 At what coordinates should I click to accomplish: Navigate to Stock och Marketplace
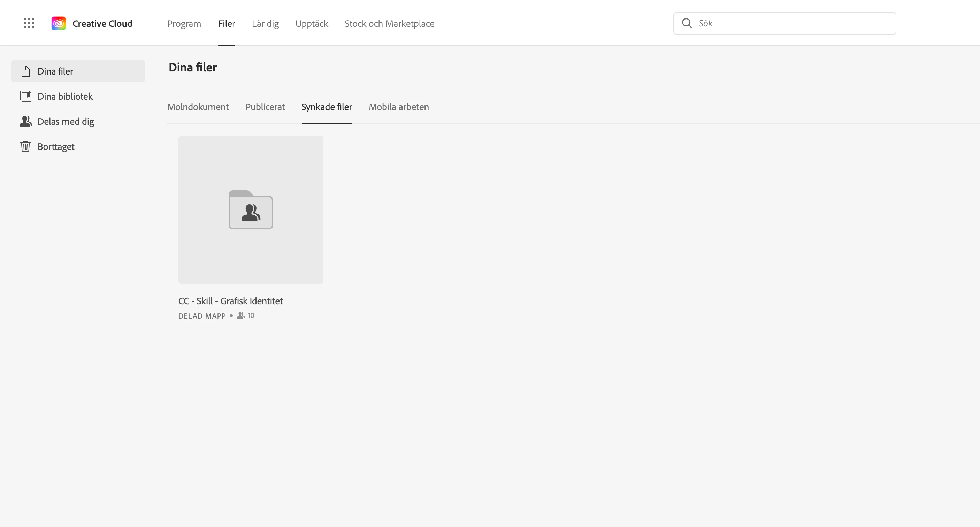389,24
